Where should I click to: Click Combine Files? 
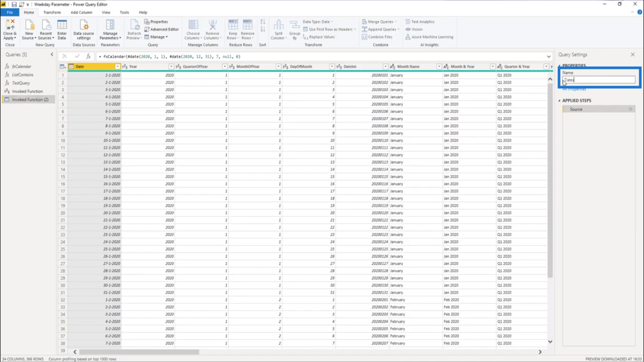(377, 37)
